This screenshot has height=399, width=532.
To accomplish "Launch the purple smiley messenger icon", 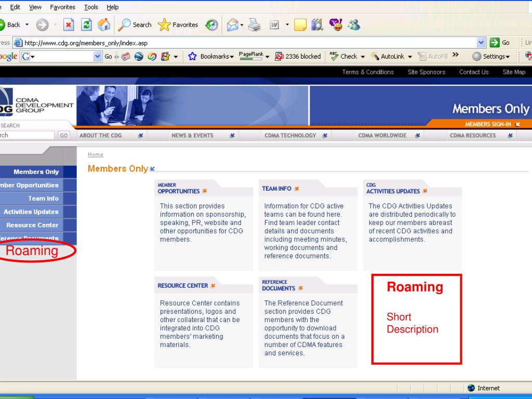I will [336, 25].
